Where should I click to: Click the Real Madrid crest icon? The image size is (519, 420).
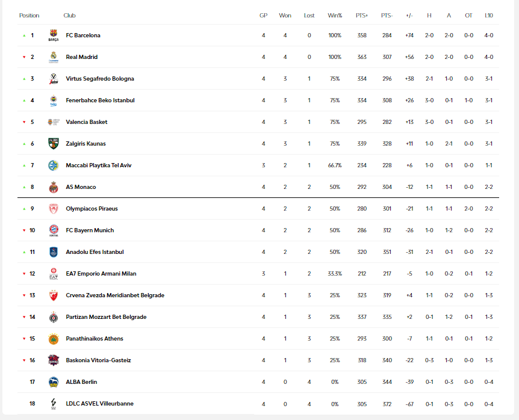pyautogui.click(x=54, y=57)
